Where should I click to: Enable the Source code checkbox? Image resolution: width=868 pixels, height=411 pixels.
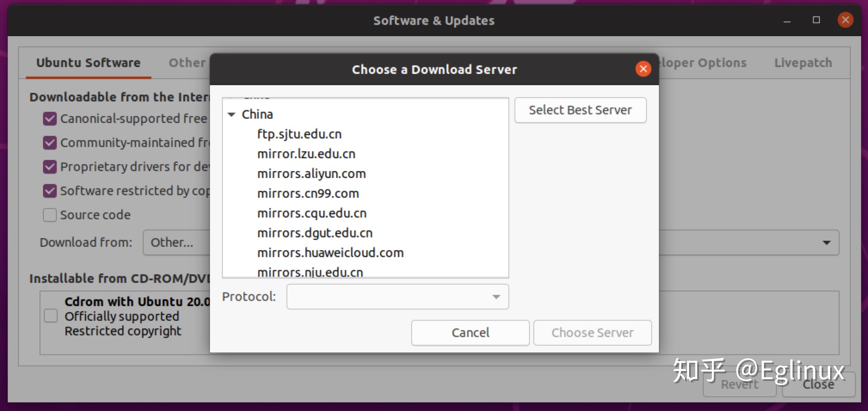pyautogui.click(x=50, y=215)
